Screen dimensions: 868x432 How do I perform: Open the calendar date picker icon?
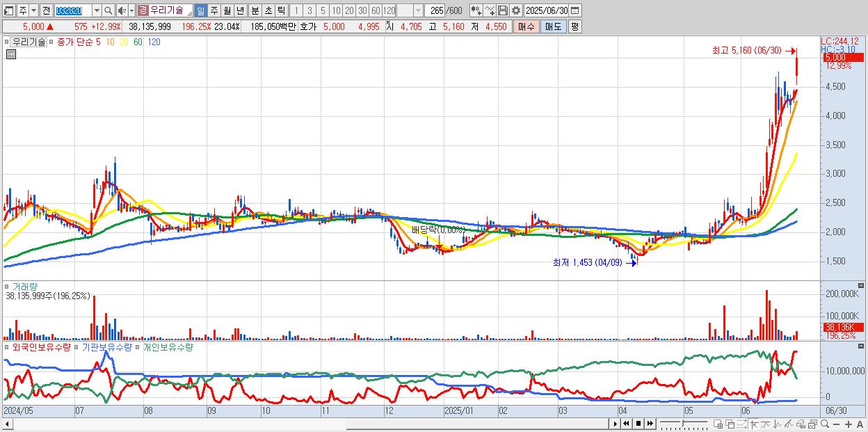click(576, 10)
